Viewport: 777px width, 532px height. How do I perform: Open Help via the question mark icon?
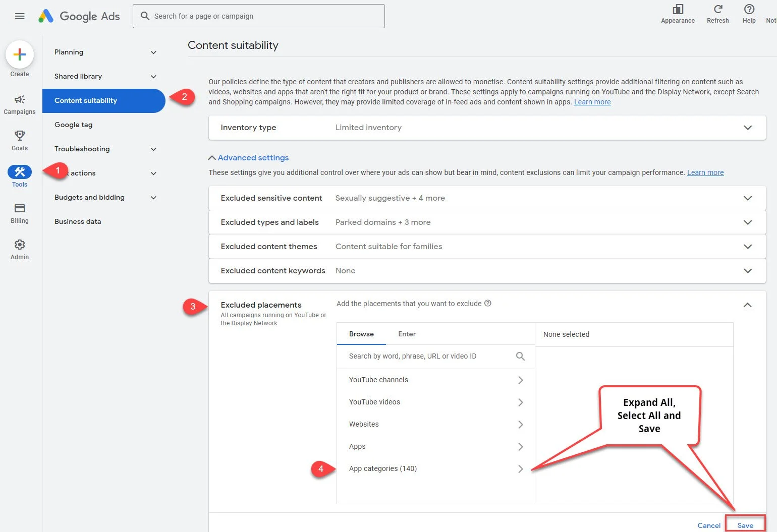pos(749,9)
